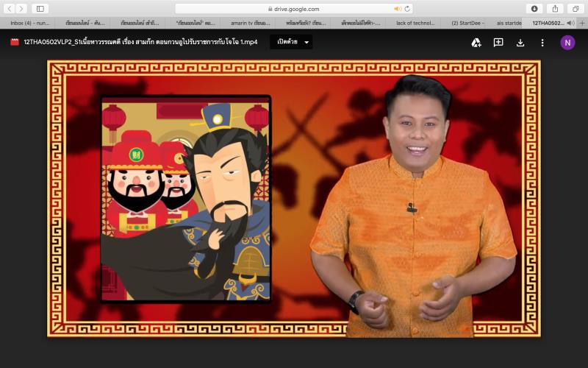Switch to the 'lack of technol...' tab
This screenshot has height=368, width=588.
[414, 23]
